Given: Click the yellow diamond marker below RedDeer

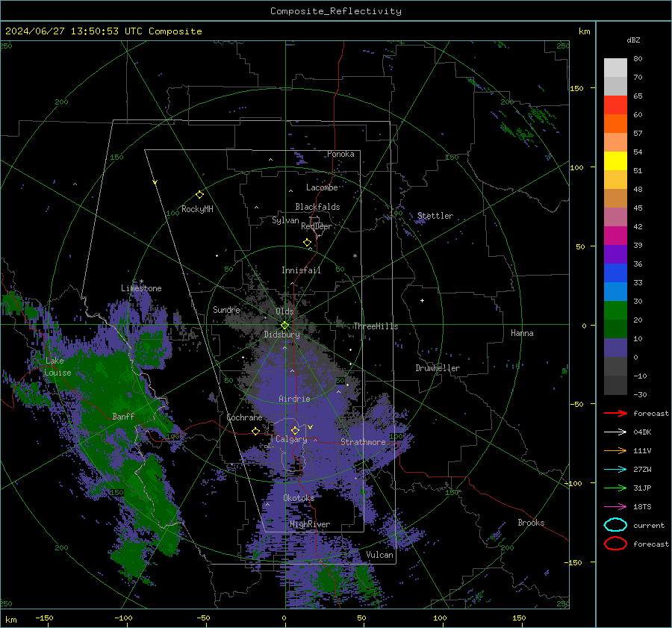Looking at the screenshot, I should 307,243.
